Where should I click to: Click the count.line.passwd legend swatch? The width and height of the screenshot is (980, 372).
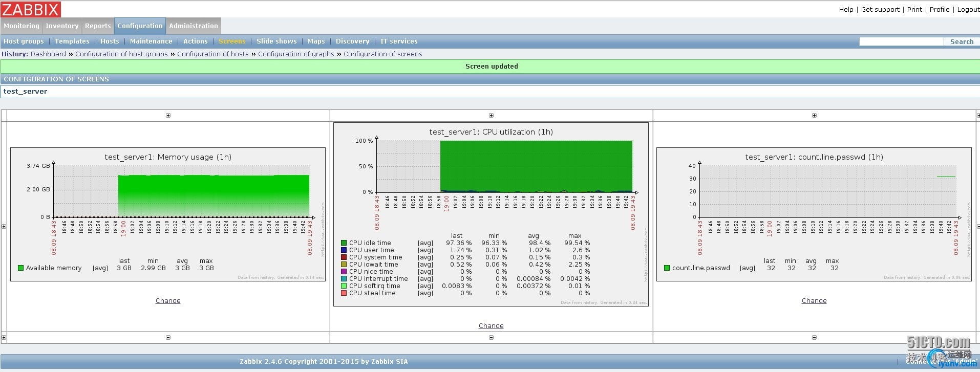667,268
